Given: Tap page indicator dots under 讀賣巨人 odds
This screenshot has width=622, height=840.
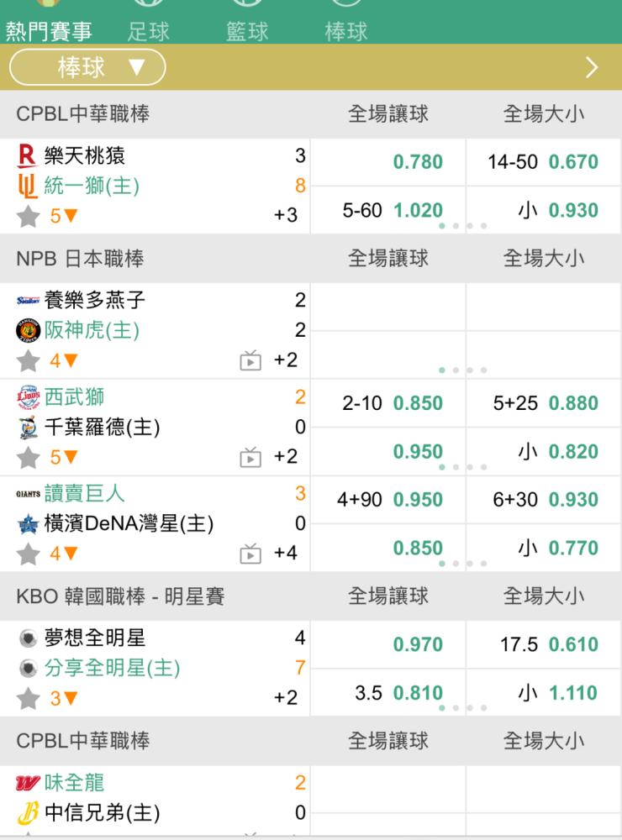Looking at the screenshot, I should point(463,564).
